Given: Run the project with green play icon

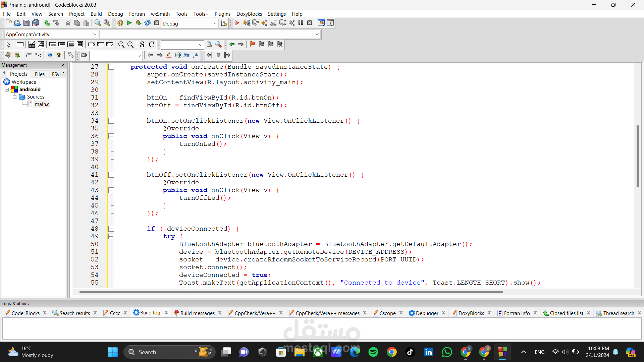Looking at the screenshot, I should (129, 23).
